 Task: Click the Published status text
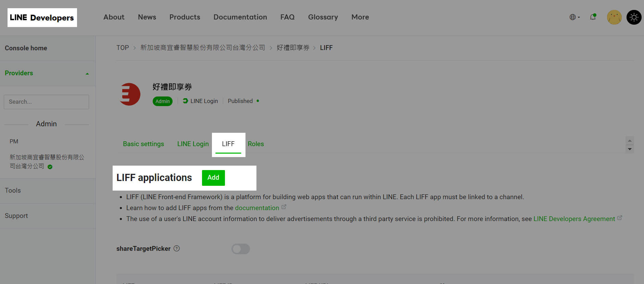tap(240, 101)
